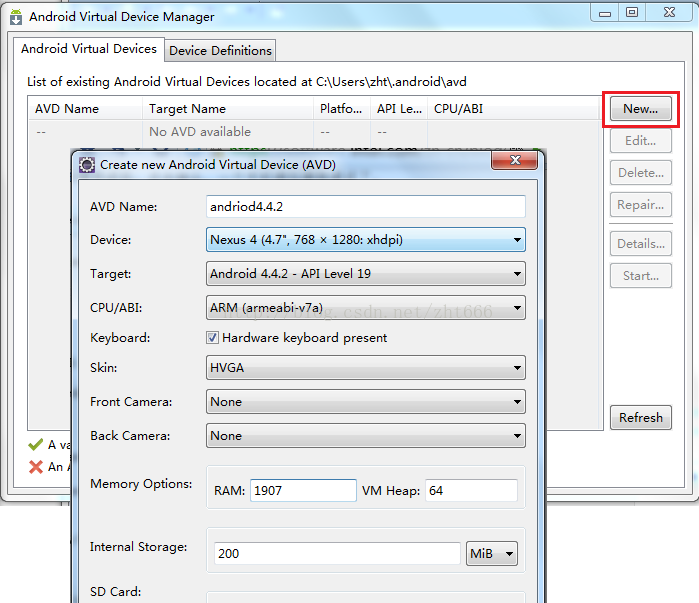Switch to Android Virtual Devices tab

point(89,49)
